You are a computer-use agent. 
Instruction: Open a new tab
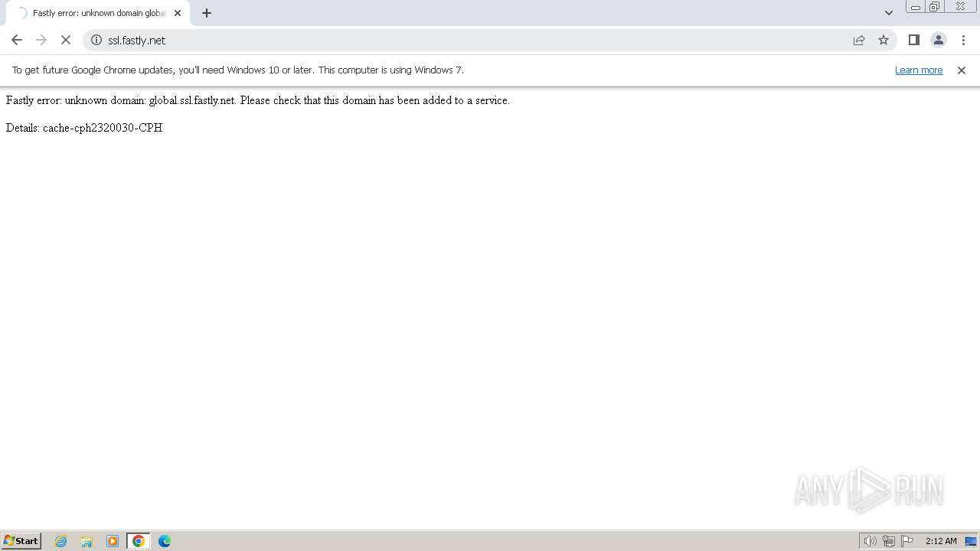[207, 13]
